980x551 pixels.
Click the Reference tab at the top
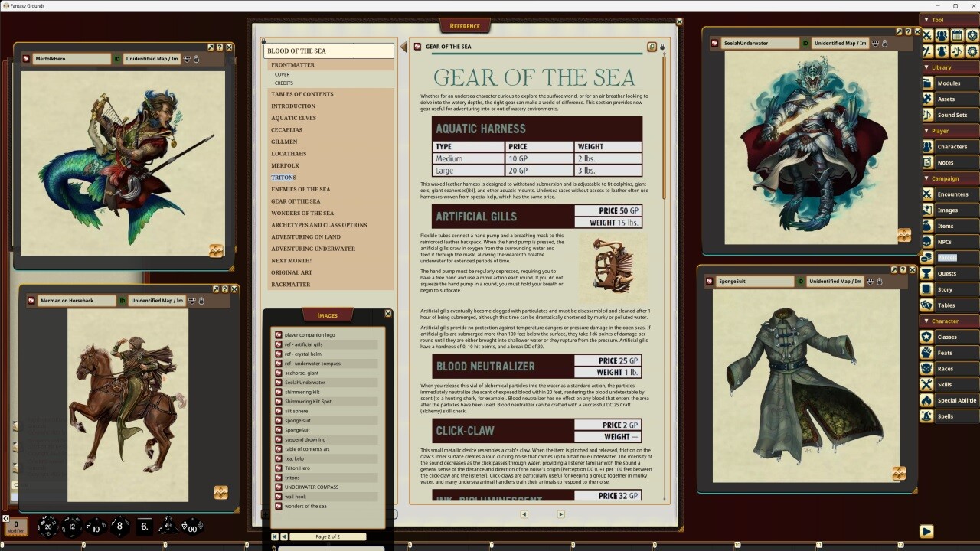[465, 25]
